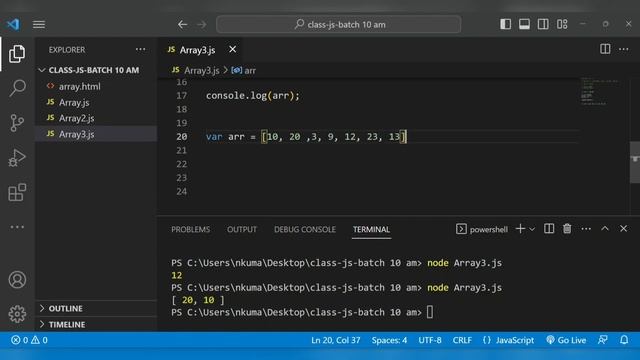
Task: Open array.html in the explorer
Action: [x=96, y=87]
